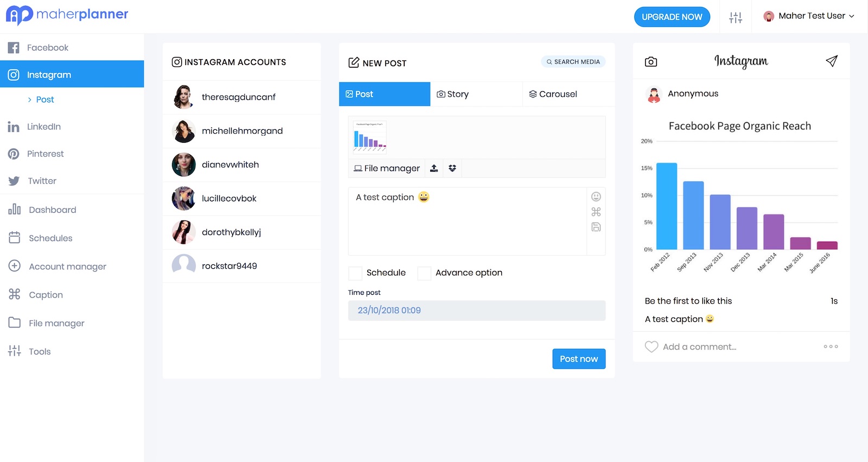Click the uploaded chart thumbnail
The height and width of the screenshot is (462, 868).
[x=370, y=137]
